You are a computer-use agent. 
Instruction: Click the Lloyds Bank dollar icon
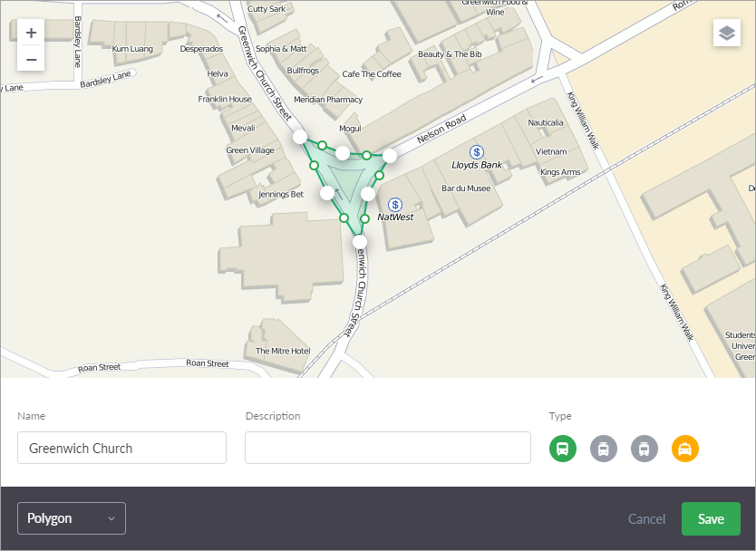point(476,151)
